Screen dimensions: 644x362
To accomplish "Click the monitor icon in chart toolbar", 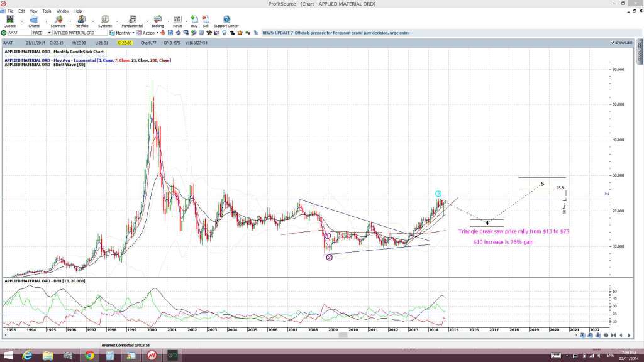I will click(186, 33).
